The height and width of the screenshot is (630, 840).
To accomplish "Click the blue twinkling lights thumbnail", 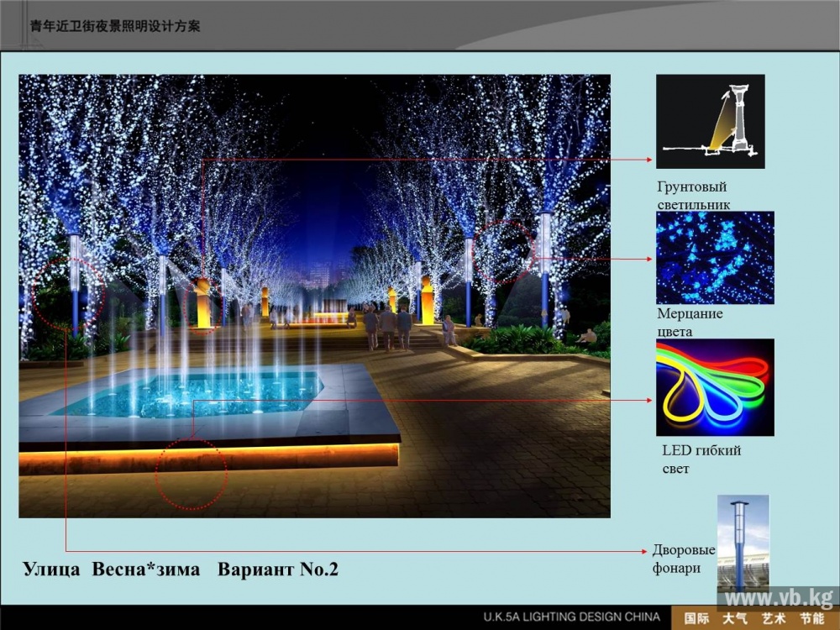I will tap(715, 258).
